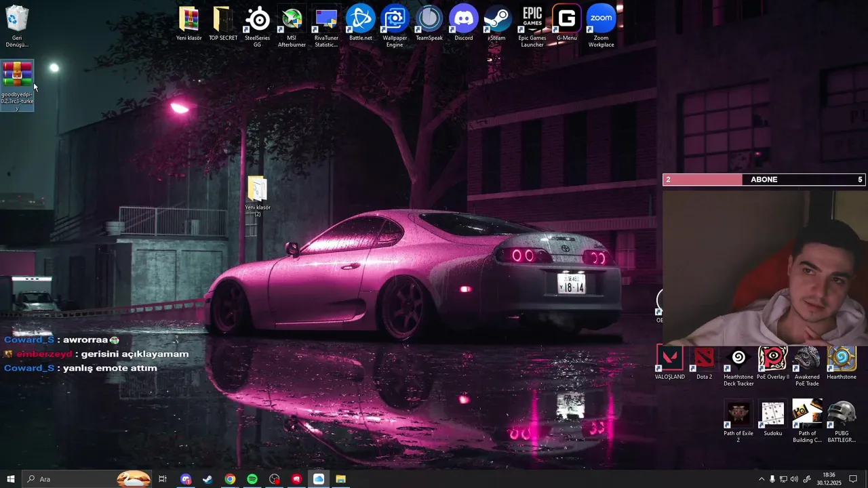Open Wallpaper Engine shortcut

click(395, 26)
